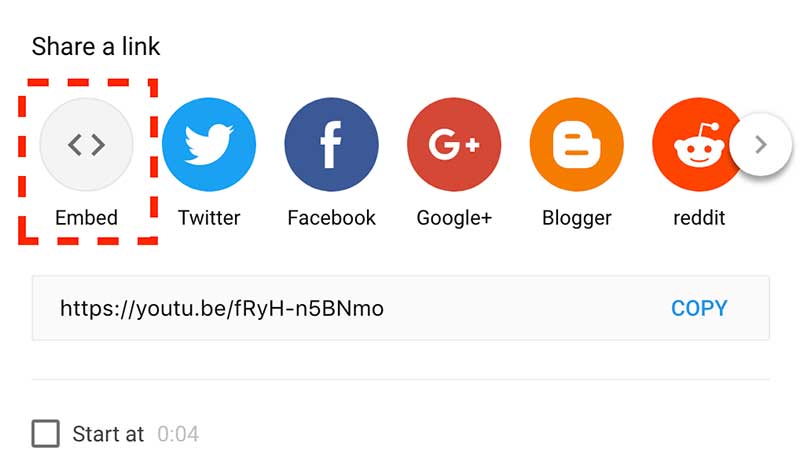Share via the orange Blogger icon
This screenshot has width=800, height=476.
(577, 145)
